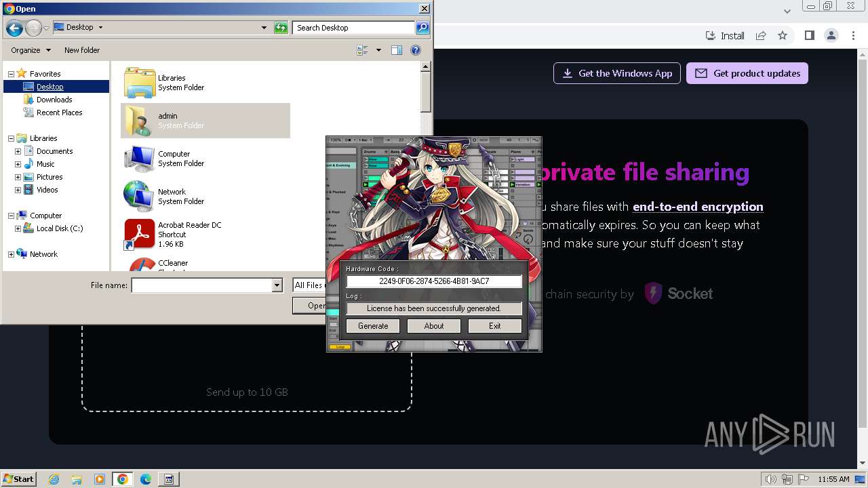
Task: Open the recent pages dropdown beside forward arrow
Action: (x=46, y=28)
